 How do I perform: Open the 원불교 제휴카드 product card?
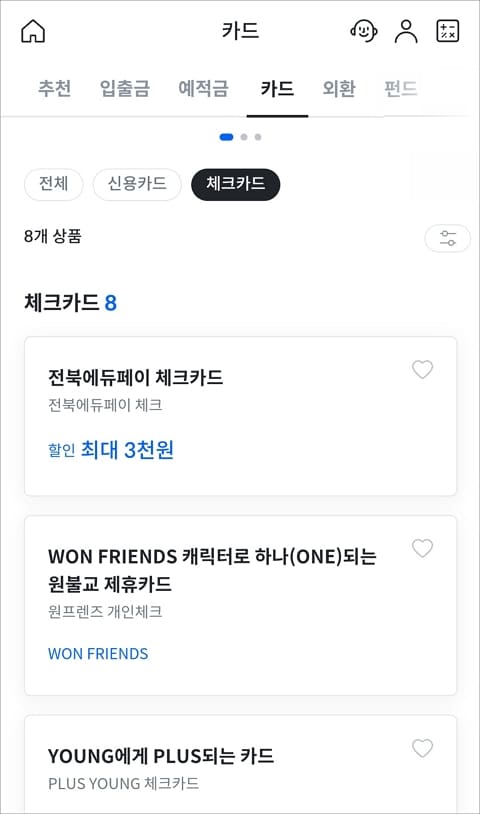click(240, 605)
